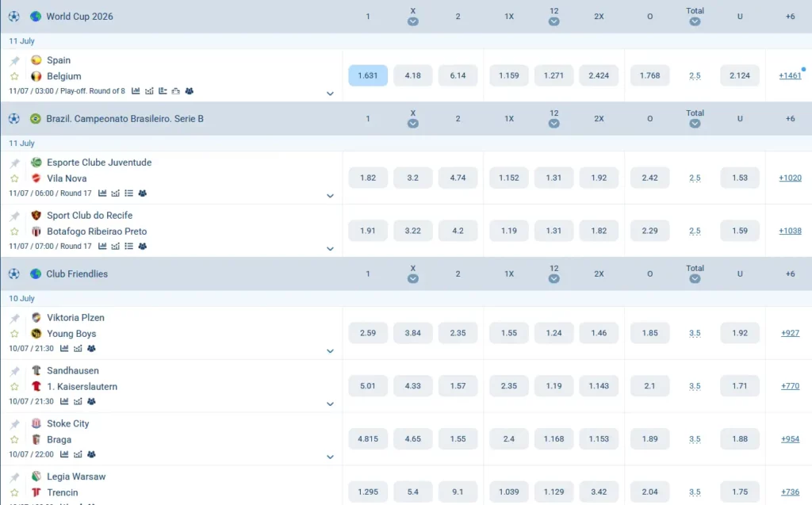Expand Viktoria Plzen vs Young Boys row
This screenshot has height=505, width=812.
pyautogui.click(x=330, y=351)
